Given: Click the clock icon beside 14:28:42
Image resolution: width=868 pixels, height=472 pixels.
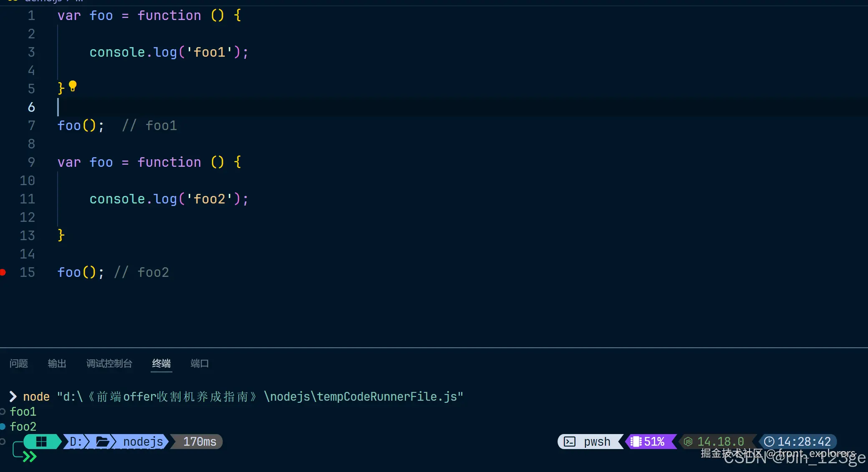Looking at the screenshot, I should [769, 442].
